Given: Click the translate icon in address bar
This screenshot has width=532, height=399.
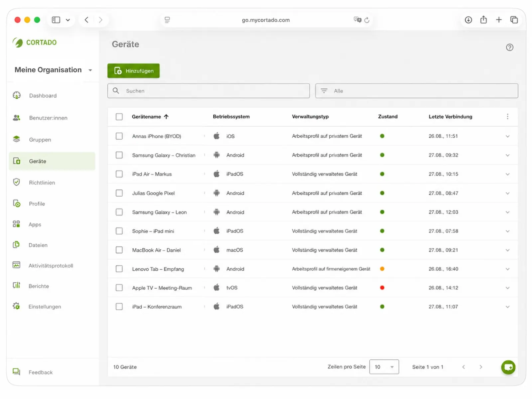Looking at the screenshot, I should click(357, 20).
